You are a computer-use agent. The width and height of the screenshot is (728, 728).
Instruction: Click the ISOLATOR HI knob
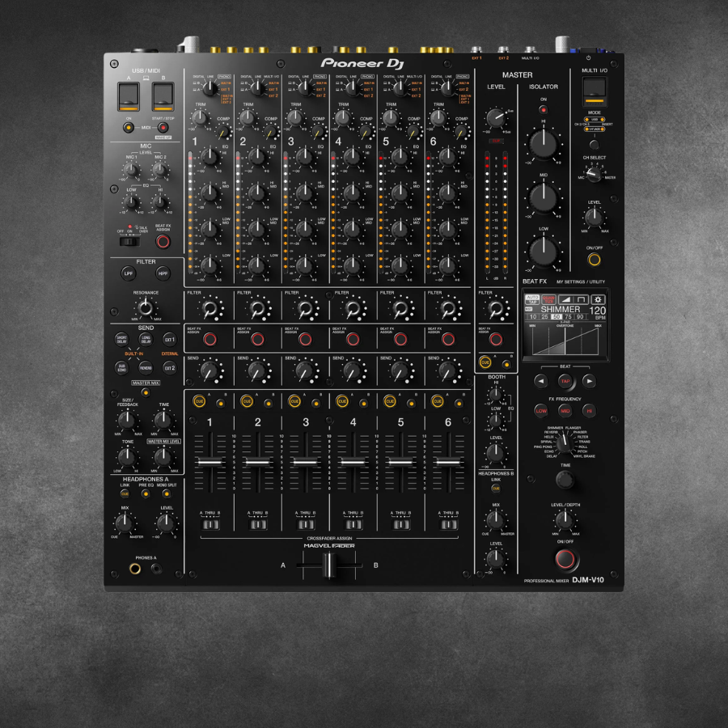(544, 143)
